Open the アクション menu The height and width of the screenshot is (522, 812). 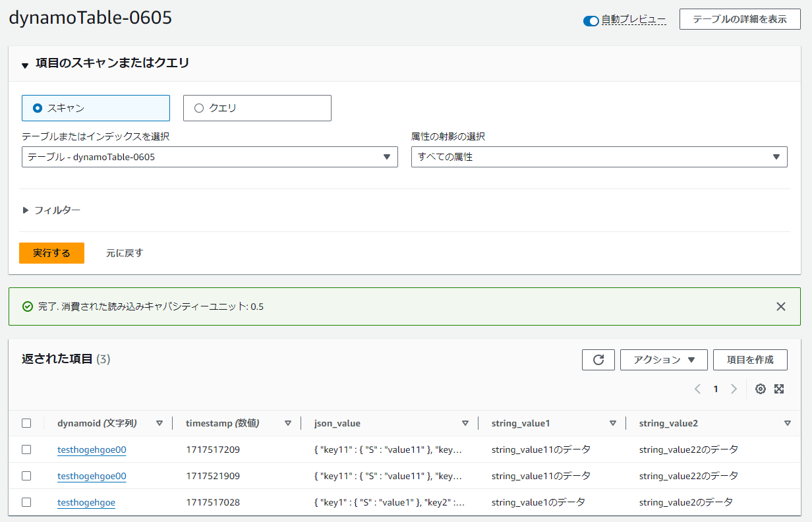[664, 359]
